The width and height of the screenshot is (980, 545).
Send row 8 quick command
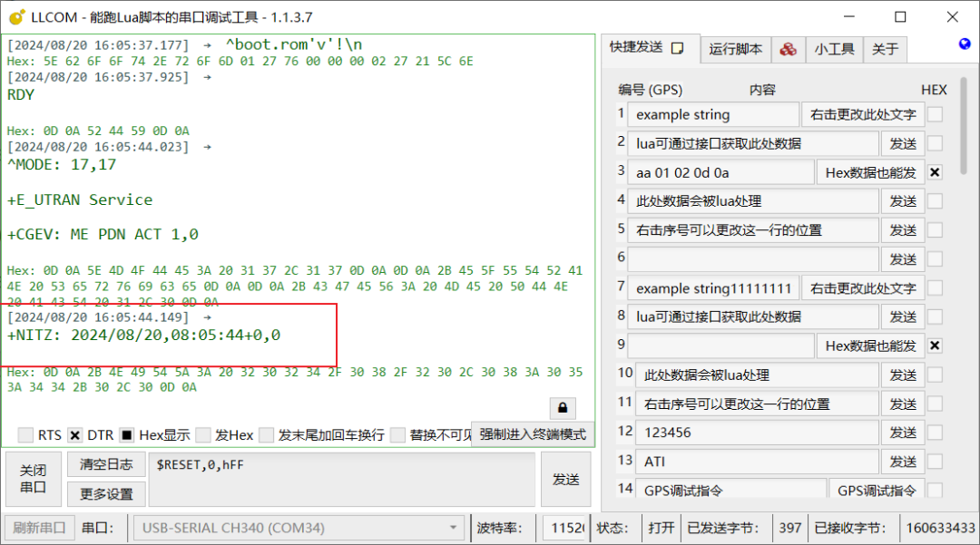click(x=903, y=316)
